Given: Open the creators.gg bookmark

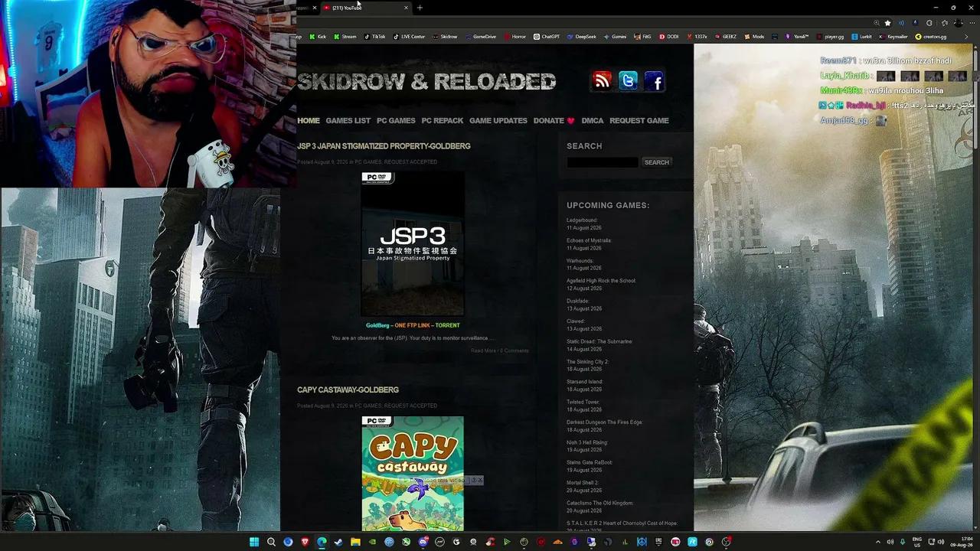Looking at the screenshot, I should [931, 37].
